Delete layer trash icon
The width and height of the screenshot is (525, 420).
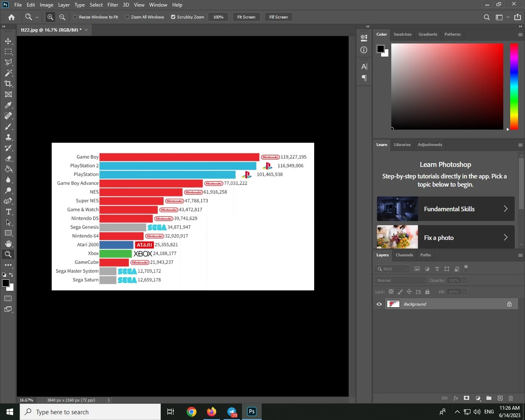511,398
